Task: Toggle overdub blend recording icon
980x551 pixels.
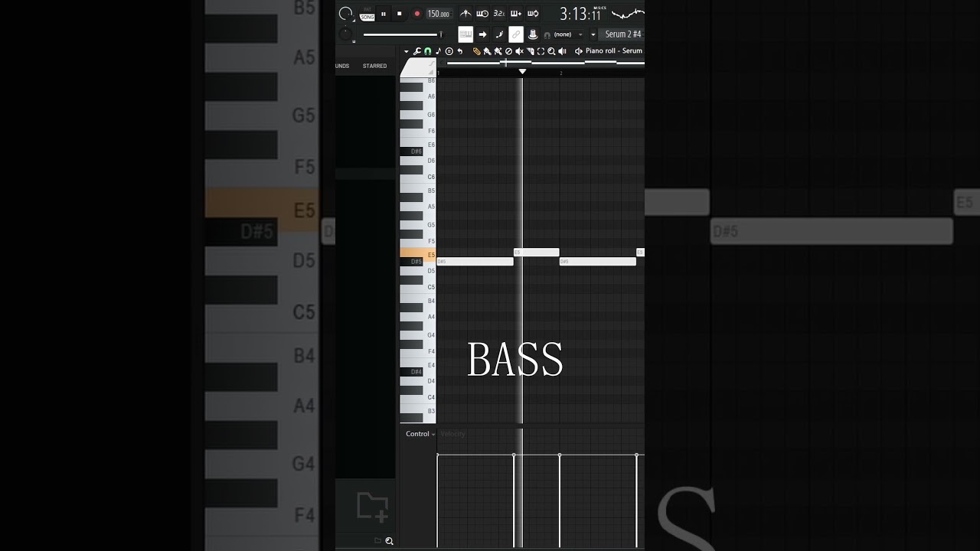Action: pyautogui.click(x=516, y=14)
